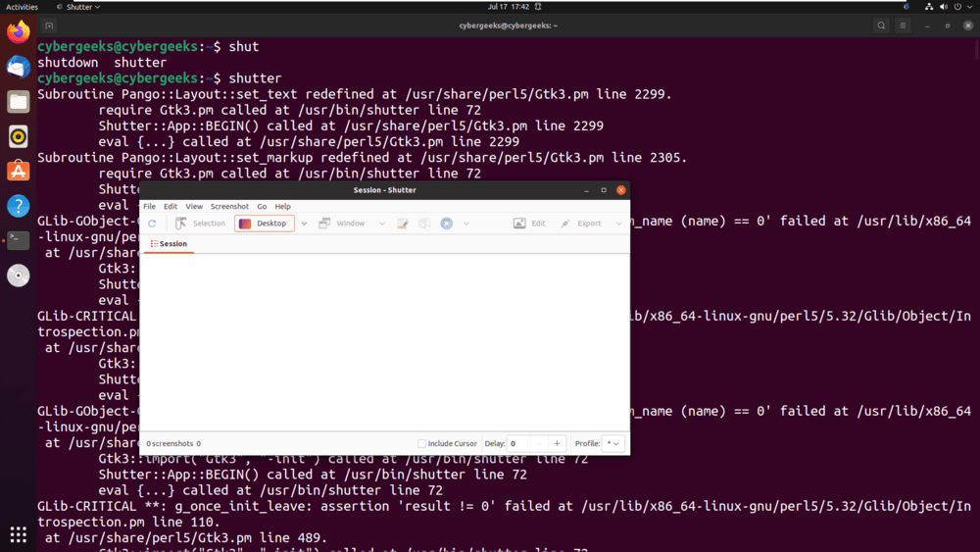The width and height of the screenshot is (980, 552).
Task: Open Ubuntu Software from the dock
Action: [x=18, y=172]
